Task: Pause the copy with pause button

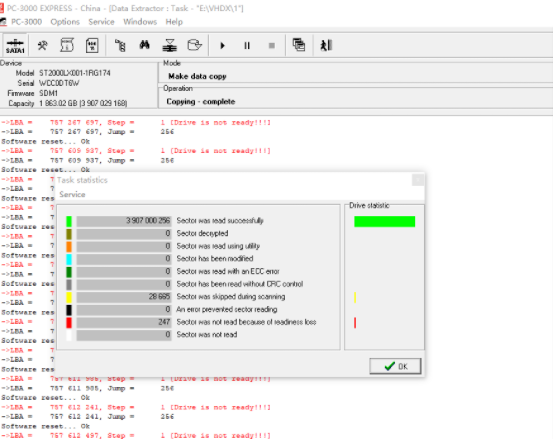Action: (x=247, y=46)
